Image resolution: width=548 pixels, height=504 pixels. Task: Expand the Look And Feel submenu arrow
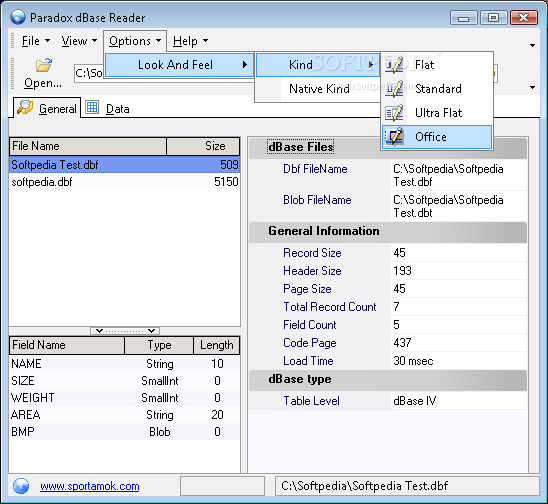(x=245, y=65)
